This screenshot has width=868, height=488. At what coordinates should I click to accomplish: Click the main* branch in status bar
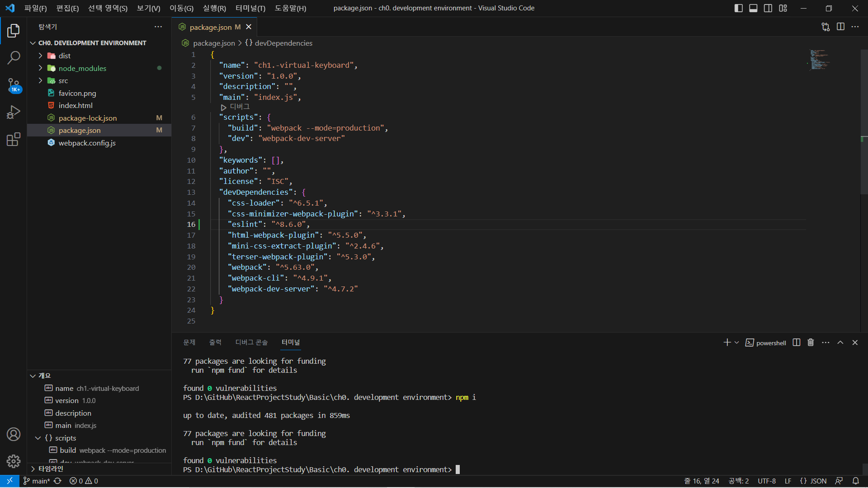tap(37, 481)
